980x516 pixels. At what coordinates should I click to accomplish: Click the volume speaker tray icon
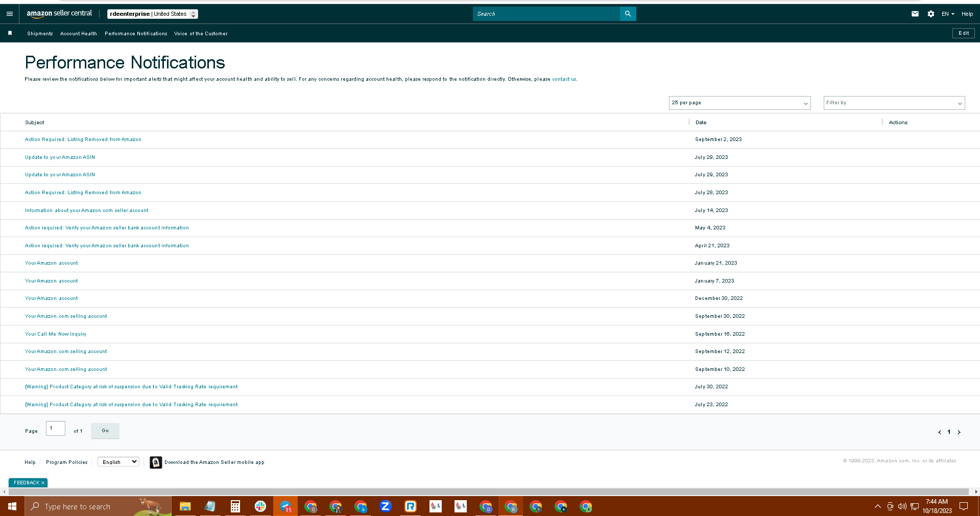902,506
